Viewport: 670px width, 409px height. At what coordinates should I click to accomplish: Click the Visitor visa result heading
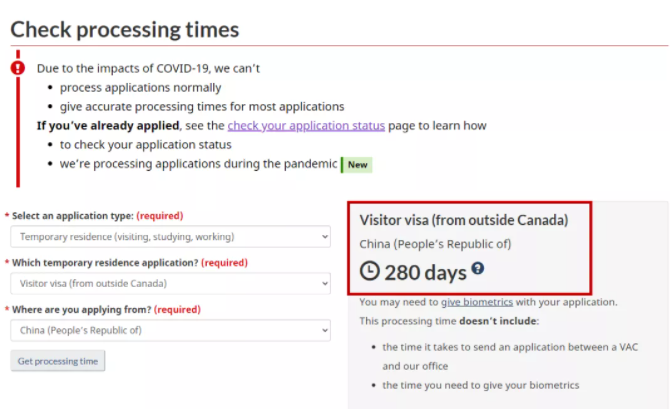[x=464, y=220]
